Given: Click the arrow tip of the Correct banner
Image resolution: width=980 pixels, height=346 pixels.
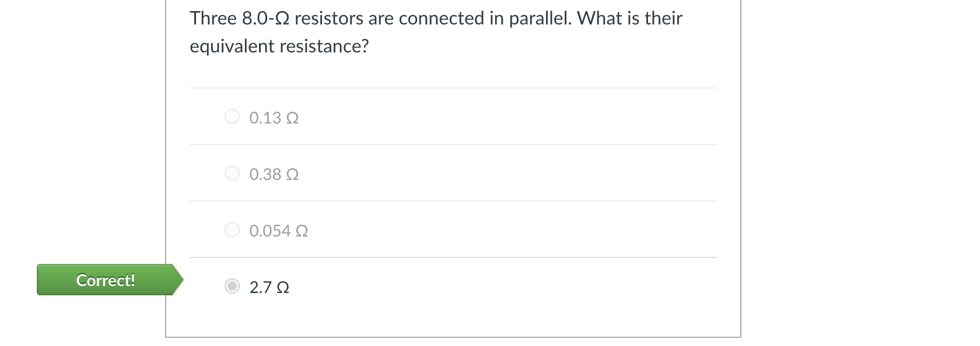Looking at the screenshot, I should pos(181,280).
